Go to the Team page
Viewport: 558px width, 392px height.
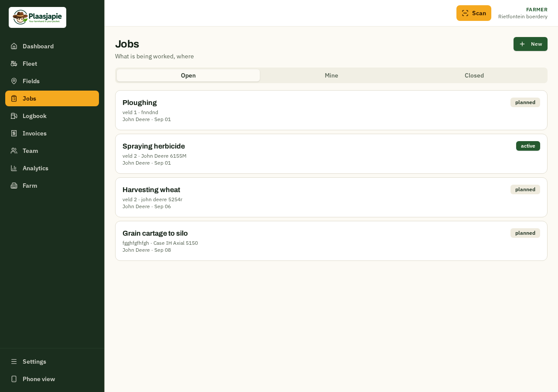pos(52,151)
